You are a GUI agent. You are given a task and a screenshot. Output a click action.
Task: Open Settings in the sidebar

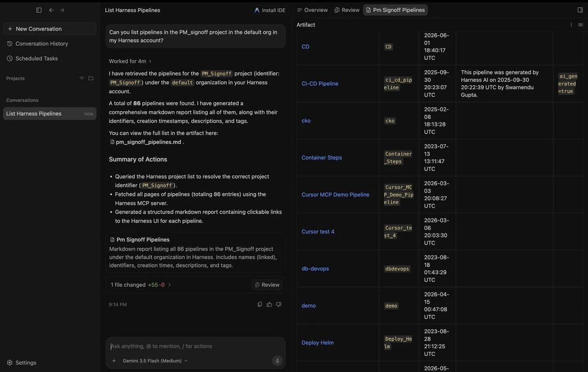point(21,362)
